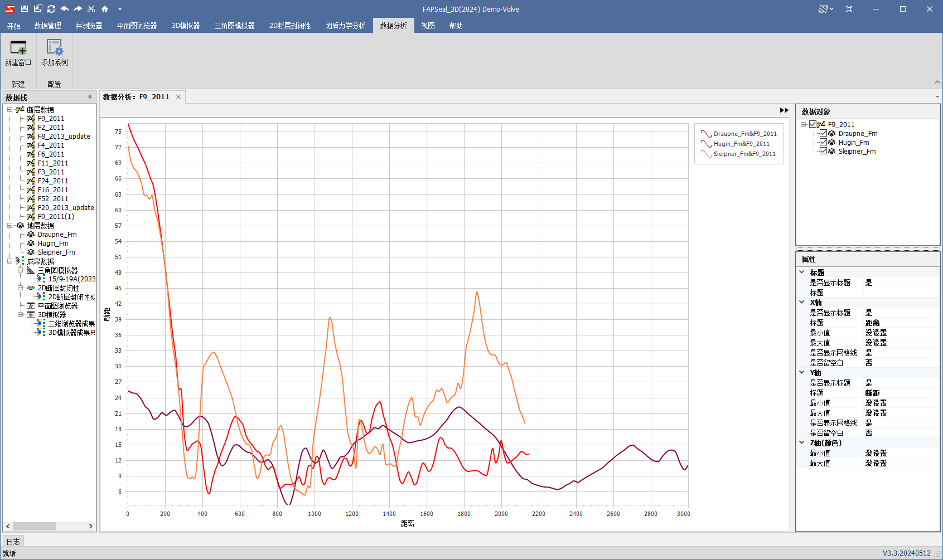Collapse the 断层数据 tree node

9,110
